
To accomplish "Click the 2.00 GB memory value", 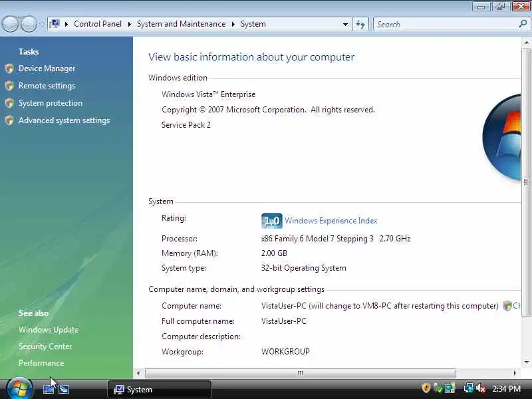I will (274, 253).
